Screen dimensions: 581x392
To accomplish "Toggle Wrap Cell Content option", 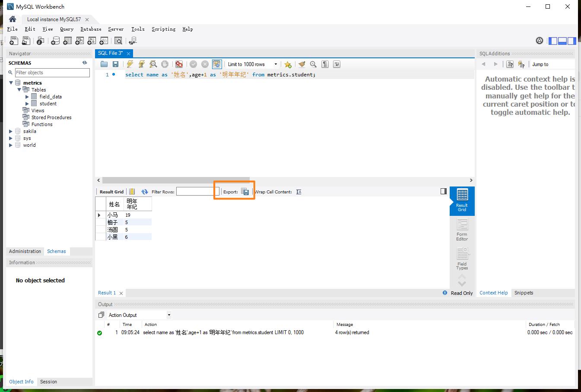I will point(298,192).
